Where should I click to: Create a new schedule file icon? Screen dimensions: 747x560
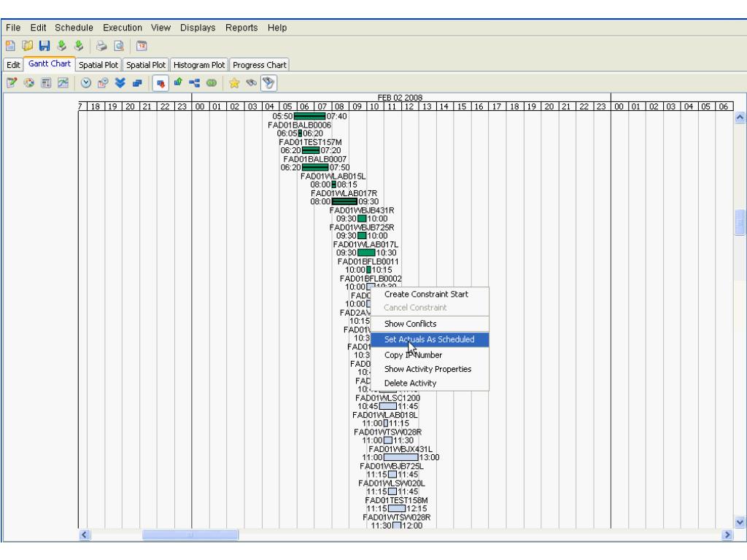pos(10,46)
